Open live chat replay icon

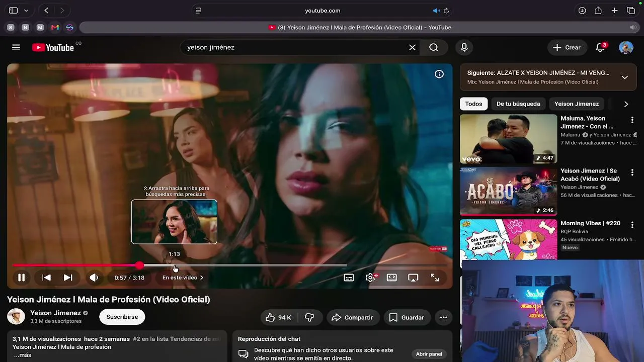244,354
